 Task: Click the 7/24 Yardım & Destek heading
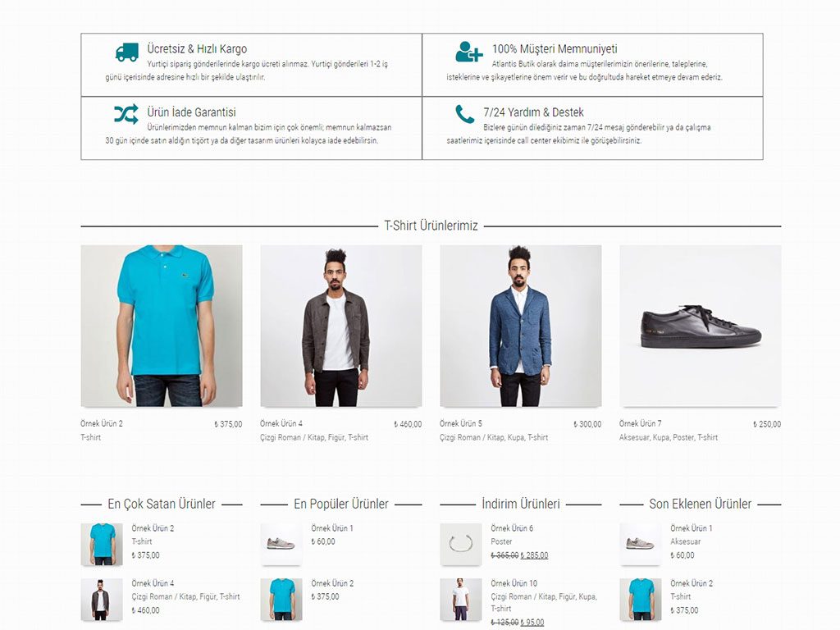click(533, 112)
